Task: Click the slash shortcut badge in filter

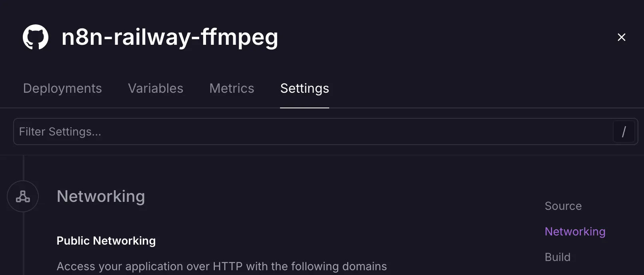Action: tap(624, 132)
